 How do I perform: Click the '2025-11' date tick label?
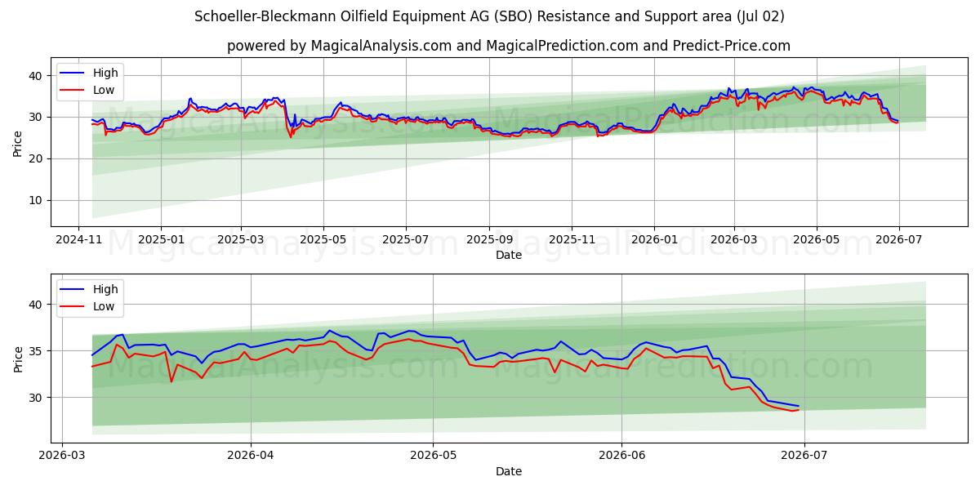click(x=571, y=240)
